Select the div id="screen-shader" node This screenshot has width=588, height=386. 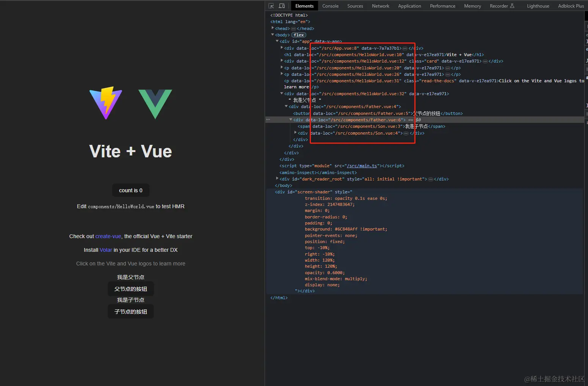314,192
